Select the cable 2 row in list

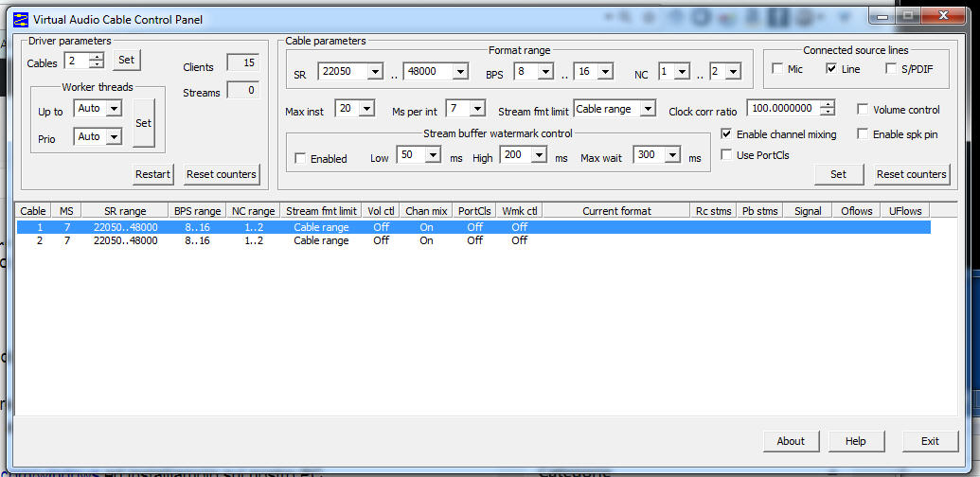click(473, 240)
